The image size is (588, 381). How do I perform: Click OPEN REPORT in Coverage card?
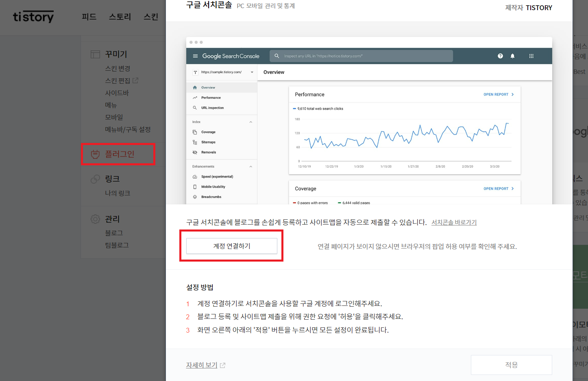(499, 188)
